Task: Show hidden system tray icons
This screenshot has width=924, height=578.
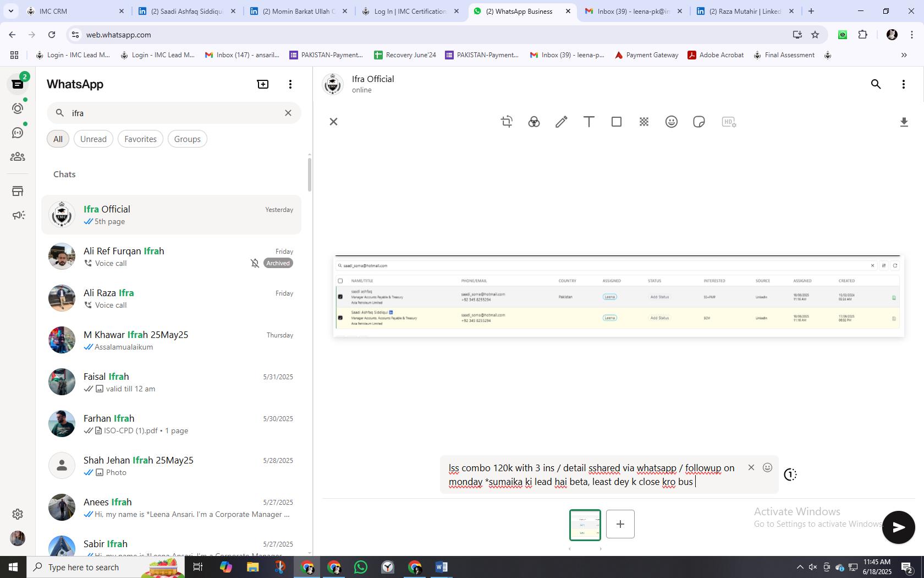Action: (x=800, y=567)
